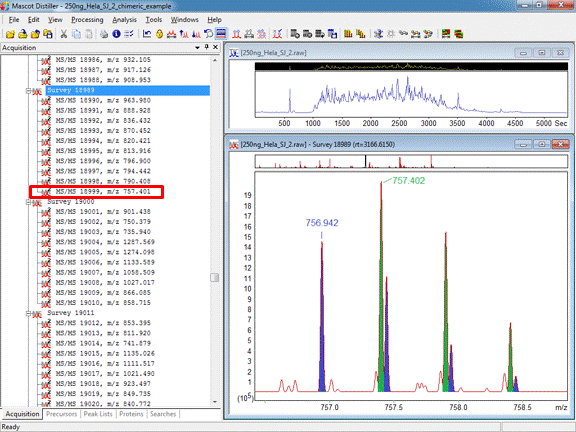Select the Survey 18989 tree row
The height and width of the screenshot is (432, 576).
coord(128,90)
